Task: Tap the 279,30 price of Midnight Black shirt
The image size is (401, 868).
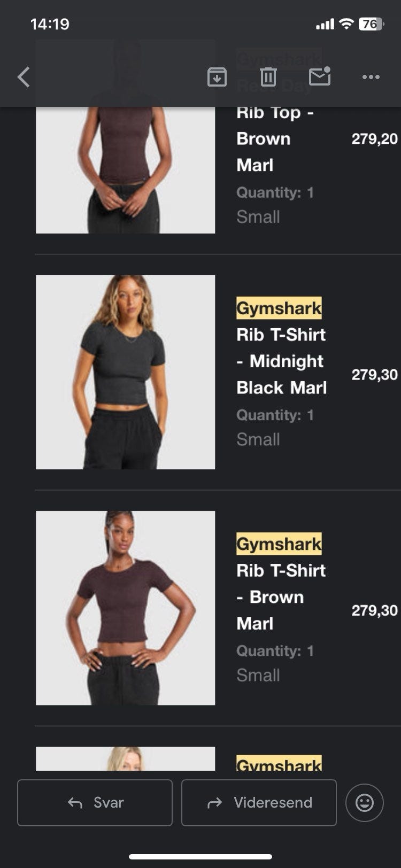Action: [374, 375]
